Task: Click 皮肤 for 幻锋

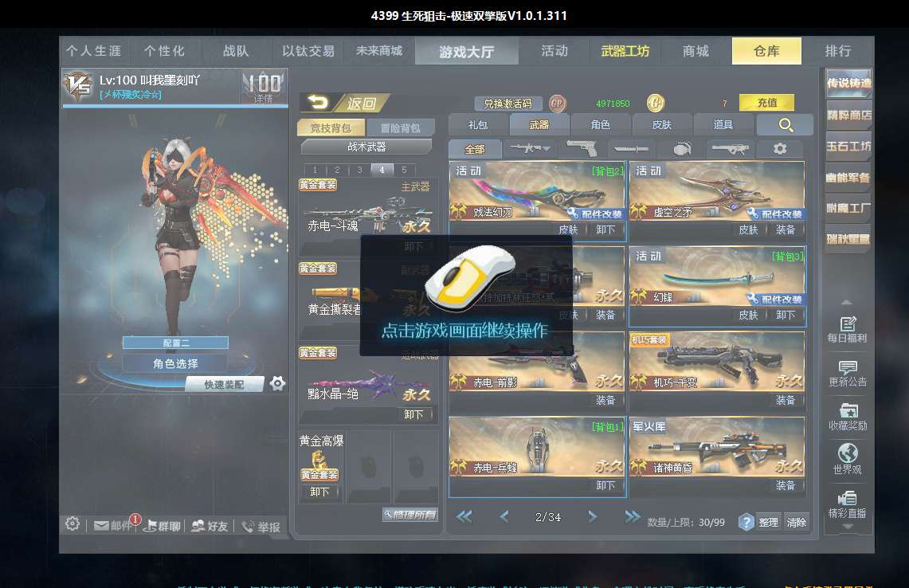Action: click(748, 315)
